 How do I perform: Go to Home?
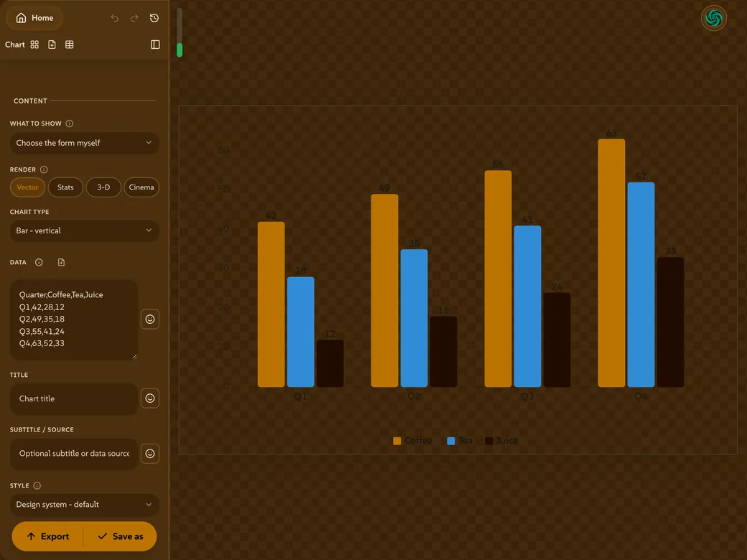[x=34, y=18]
